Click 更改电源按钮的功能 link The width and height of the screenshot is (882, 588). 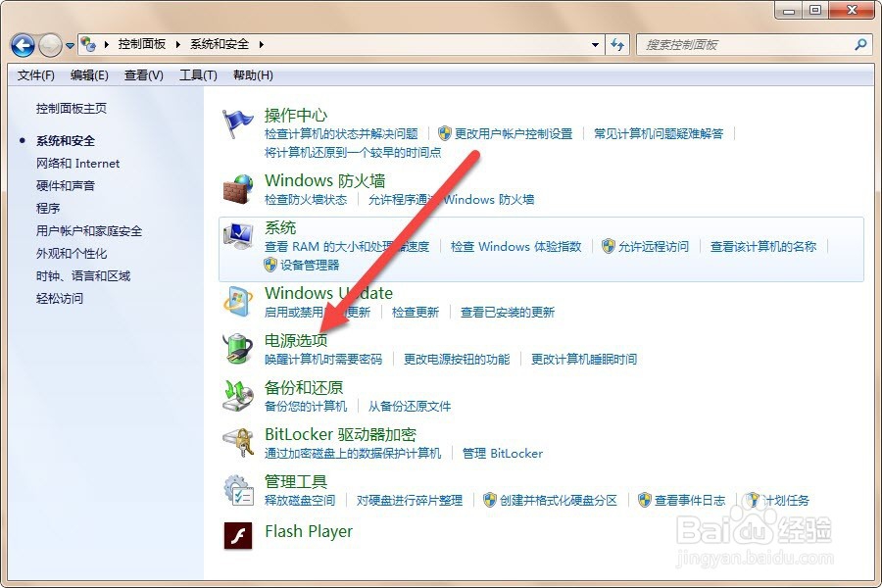pos(456,359)
